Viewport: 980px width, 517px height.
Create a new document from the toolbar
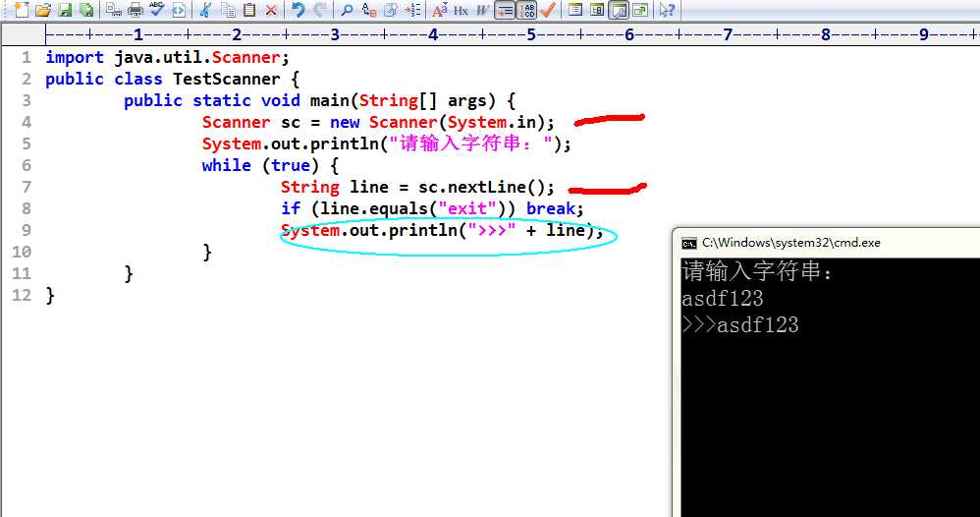(x=21, y=10)
